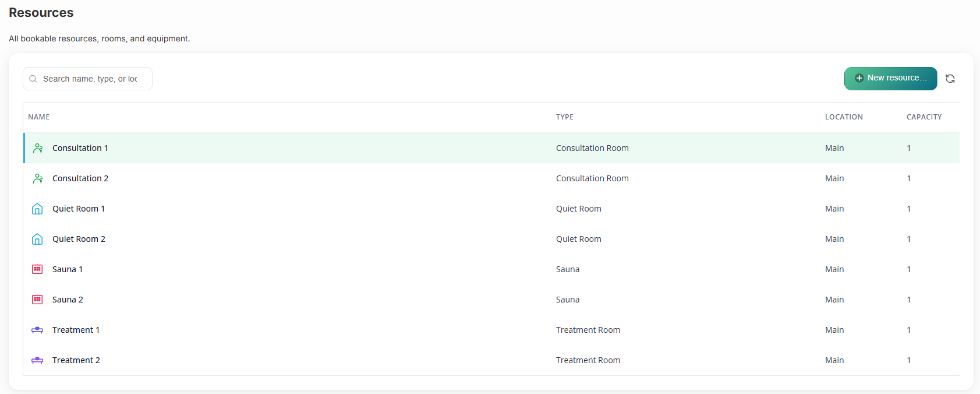Open the Quiet Room 1 resource
The width and height of the screenshot is (980, 394).
(79, 209)
